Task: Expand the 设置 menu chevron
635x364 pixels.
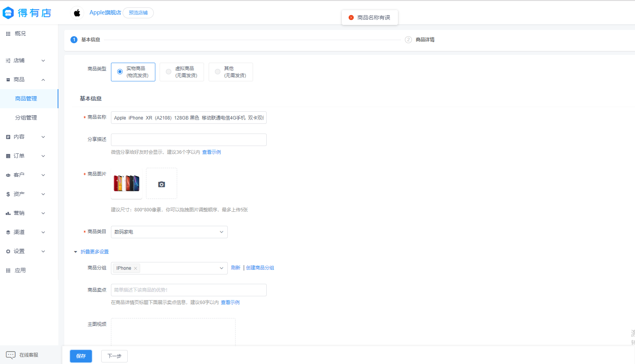Action: point(43,251)
